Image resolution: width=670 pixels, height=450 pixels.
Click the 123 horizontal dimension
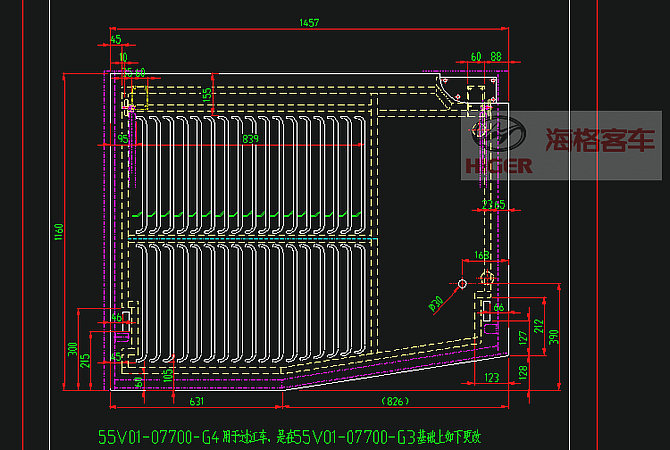[x=490, y=378]
